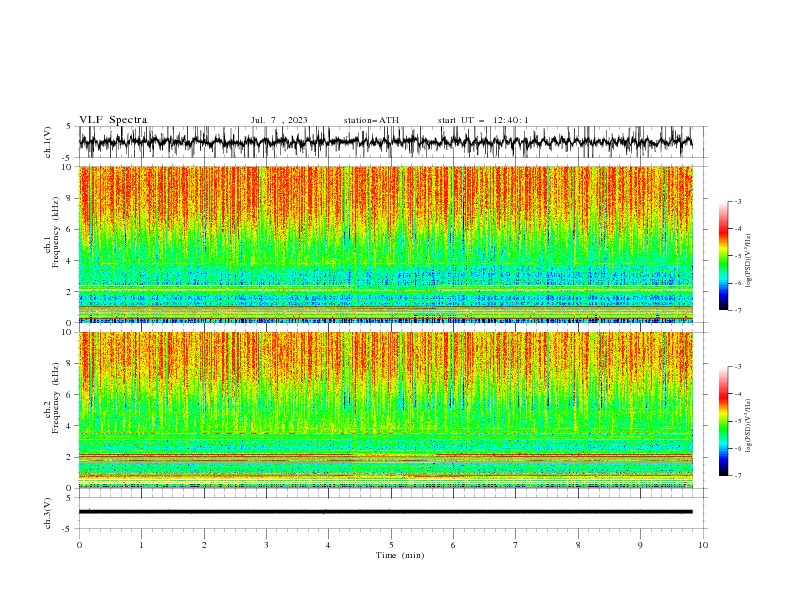Image resolution: width=792 pixels, height=612 pixels.
Task: Click time-axis tick label "4"
Action: [x=328, y=545]
